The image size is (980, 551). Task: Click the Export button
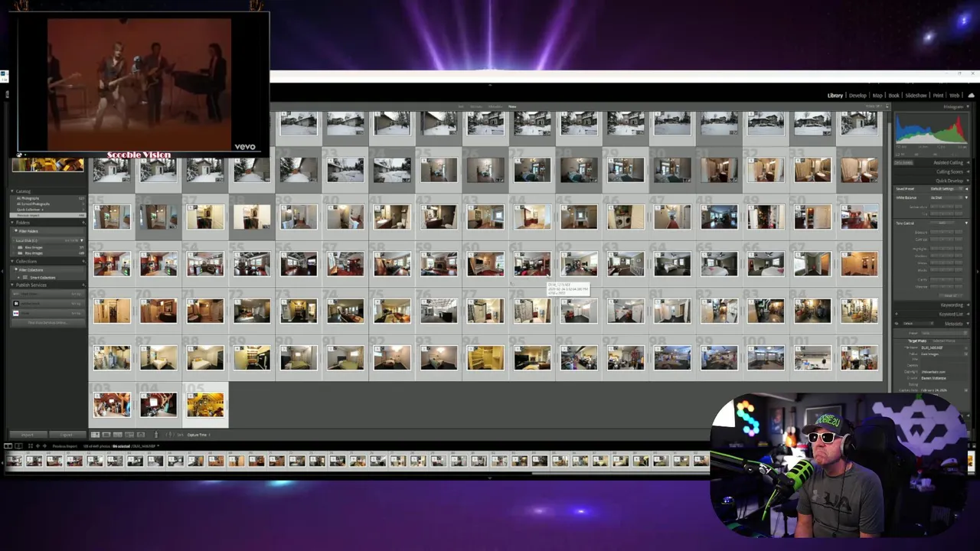[x=66, y=435]
